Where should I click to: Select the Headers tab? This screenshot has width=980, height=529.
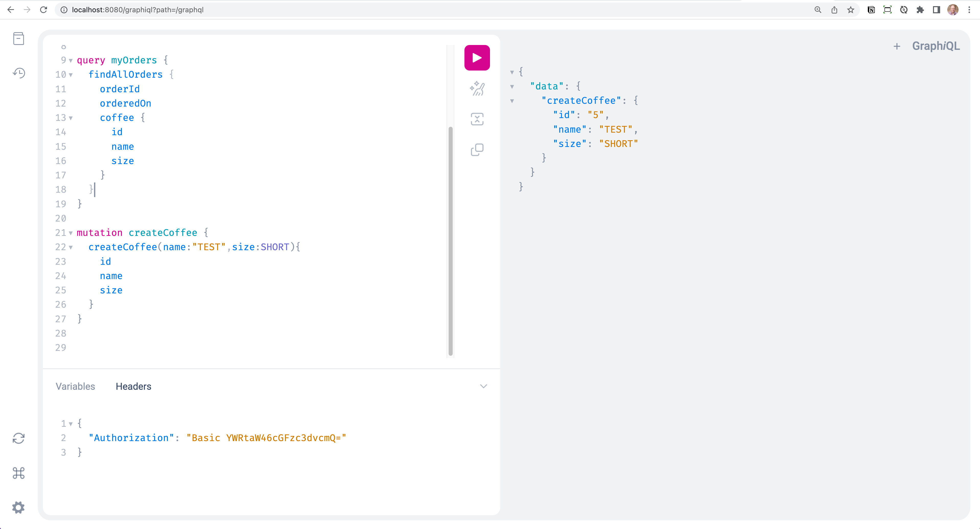[133, 386]
